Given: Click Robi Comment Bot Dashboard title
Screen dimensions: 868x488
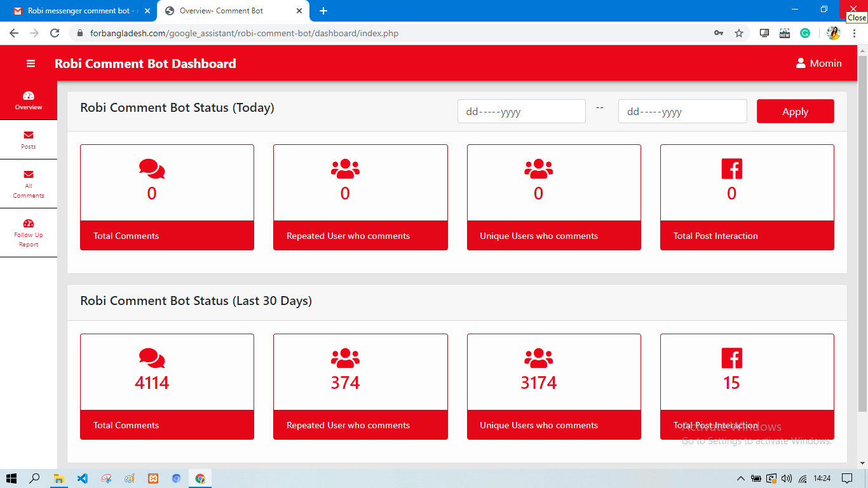Looking at the screenshot, I should 146,64.
